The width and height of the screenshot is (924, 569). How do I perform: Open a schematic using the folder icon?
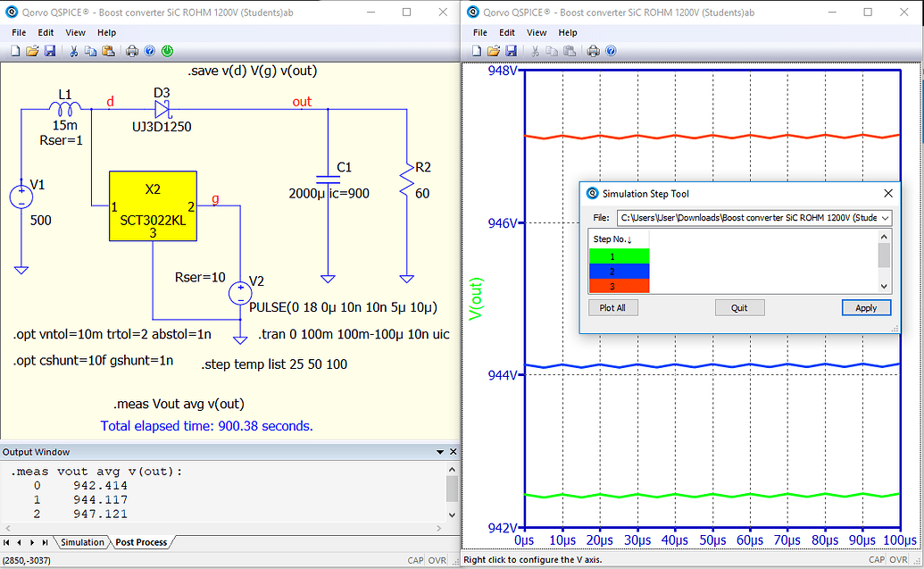tap(32, 51)
